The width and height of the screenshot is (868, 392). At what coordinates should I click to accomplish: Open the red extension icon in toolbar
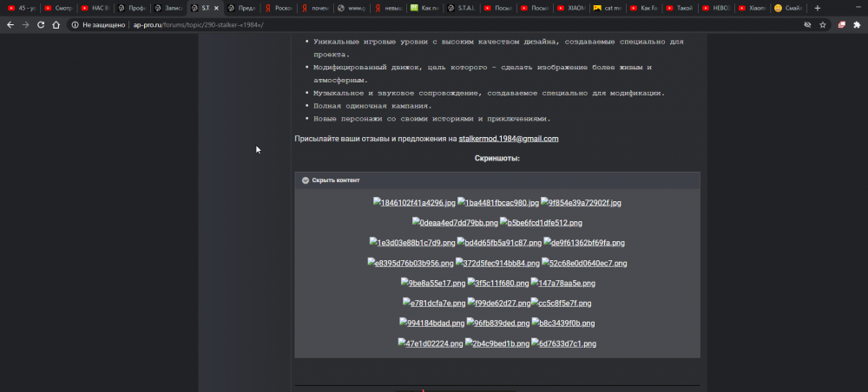coord(842,25)
